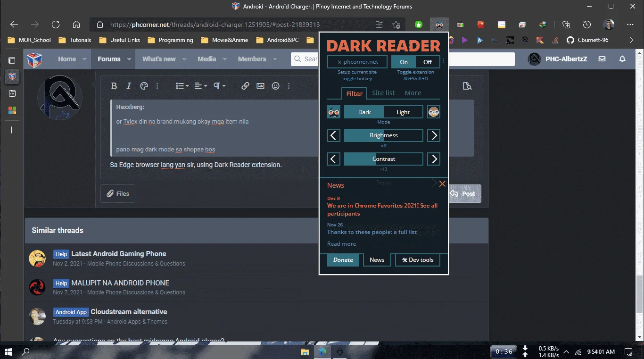
Task: Select Dark mode in Dark Reader
Action: click(x=364, y=112)
